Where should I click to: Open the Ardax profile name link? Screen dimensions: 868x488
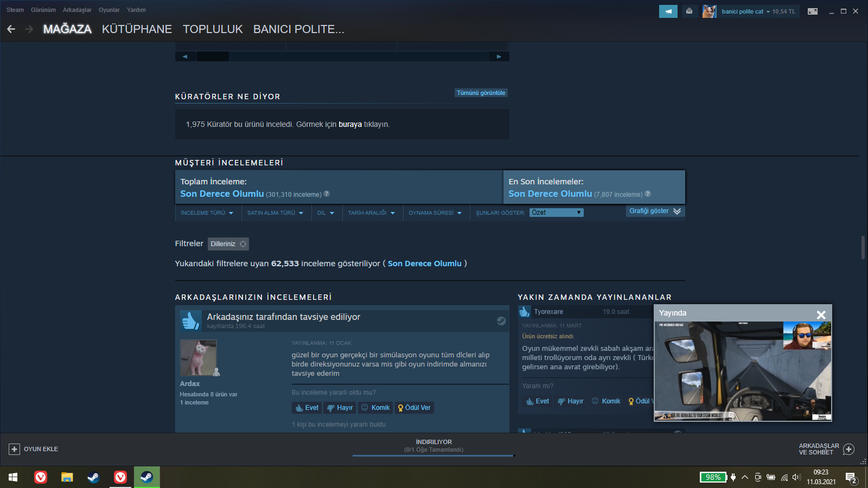190,383
